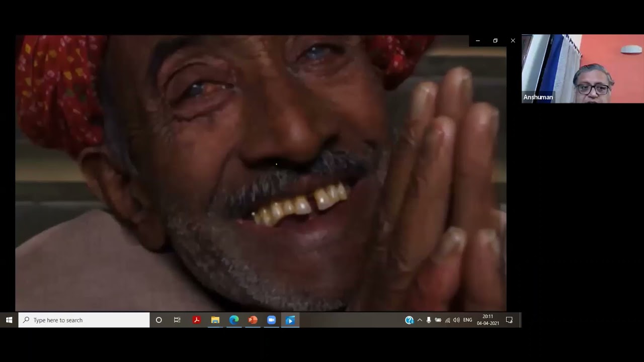This screenshot has width=644, height=362.
Task: Open Task View from the taskbar
Action: click(x=177, y=320)
